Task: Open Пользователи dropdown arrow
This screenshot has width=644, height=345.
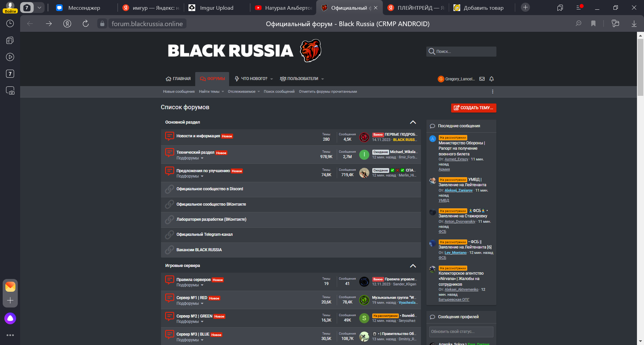Action: pos(323,79)
